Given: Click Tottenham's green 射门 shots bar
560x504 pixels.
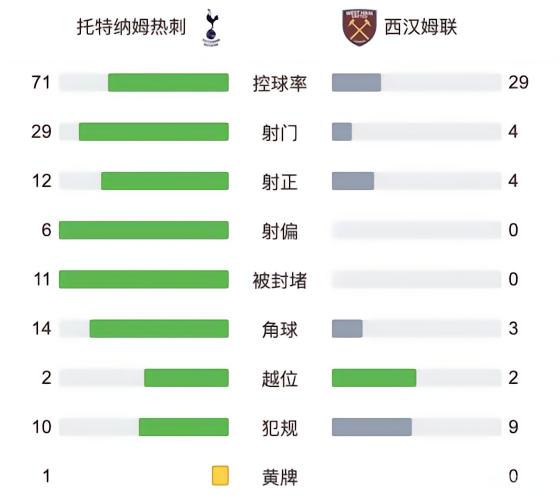Looking at the screenshot, I should (x=154, y=132).
